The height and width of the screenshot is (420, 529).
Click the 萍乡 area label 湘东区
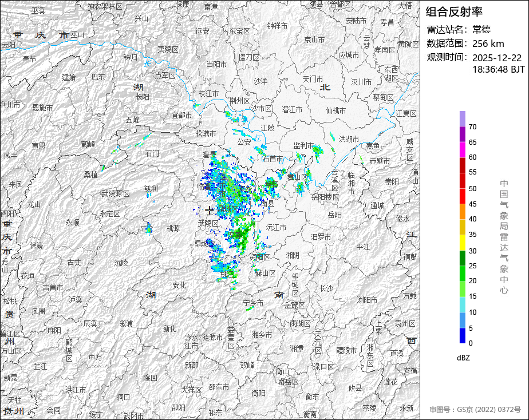[370, 355]
